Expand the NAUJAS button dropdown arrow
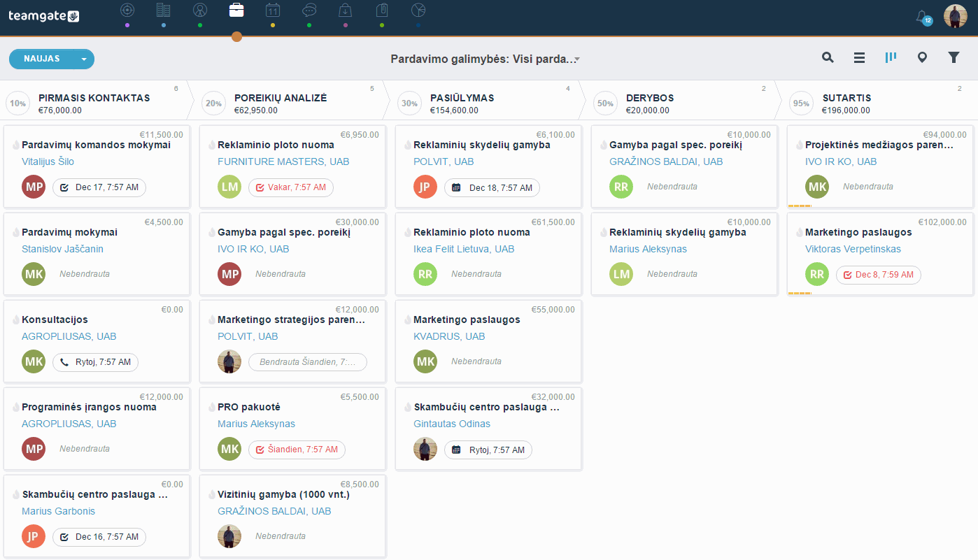Viewport: 978px width, 560px height. (84, 59)
